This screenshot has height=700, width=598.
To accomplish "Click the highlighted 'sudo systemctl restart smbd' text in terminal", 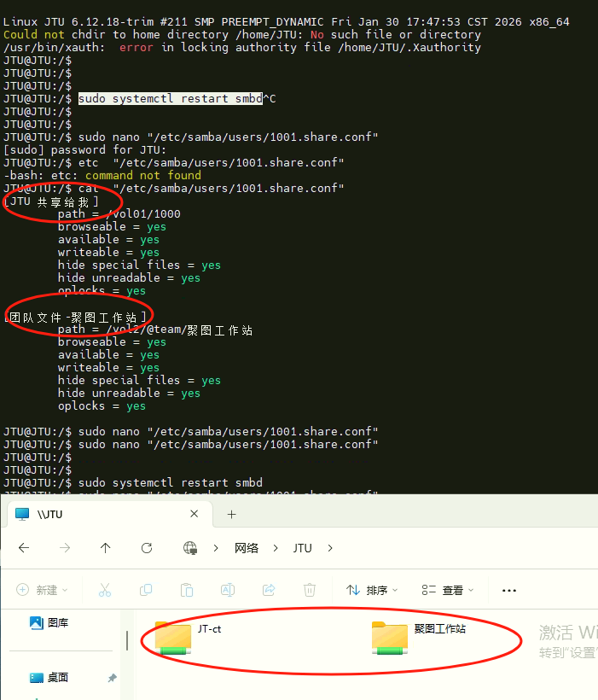I will tap(171, 98).
